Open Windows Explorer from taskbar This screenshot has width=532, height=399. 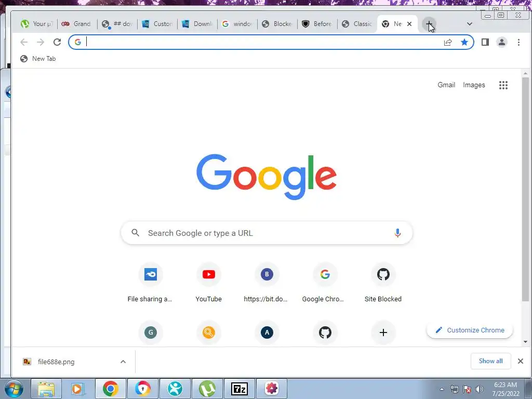pyautogui.click(x=46, y=389)
